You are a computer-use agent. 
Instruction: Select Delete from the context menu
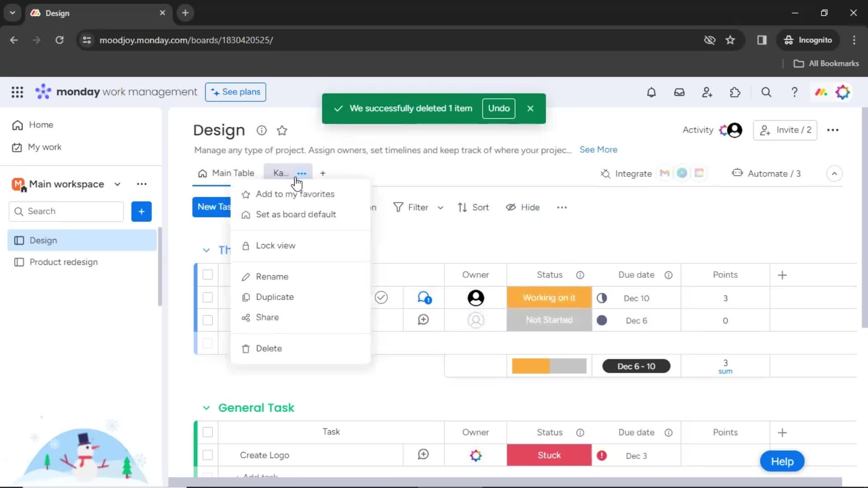[x=269, y=348]
